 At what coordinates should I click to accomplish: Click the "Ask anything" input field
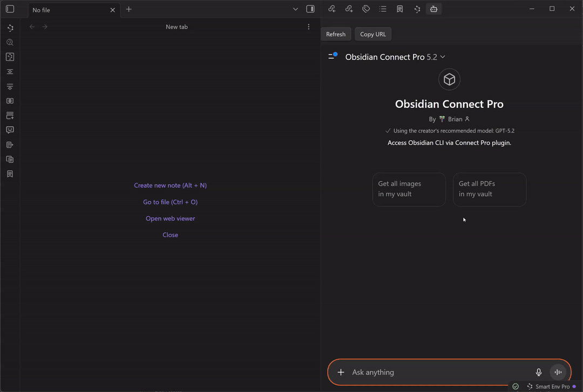437,372
